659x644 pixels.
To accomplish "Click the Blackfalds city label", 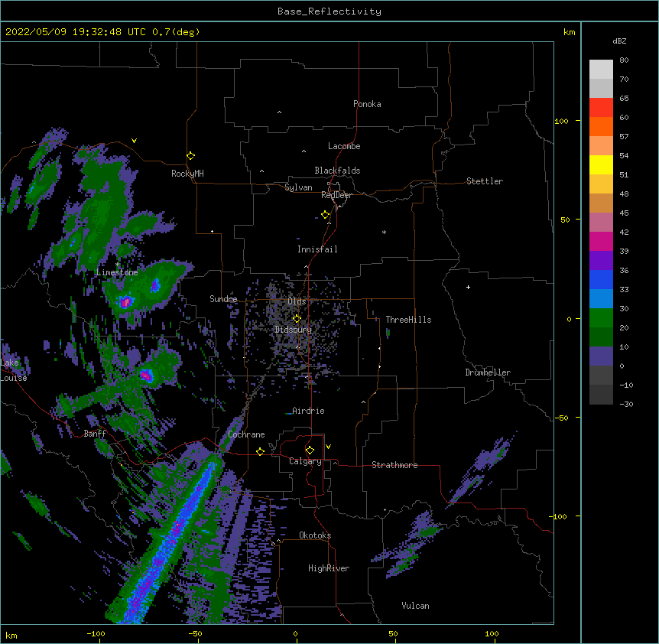I will click(337, 171).
